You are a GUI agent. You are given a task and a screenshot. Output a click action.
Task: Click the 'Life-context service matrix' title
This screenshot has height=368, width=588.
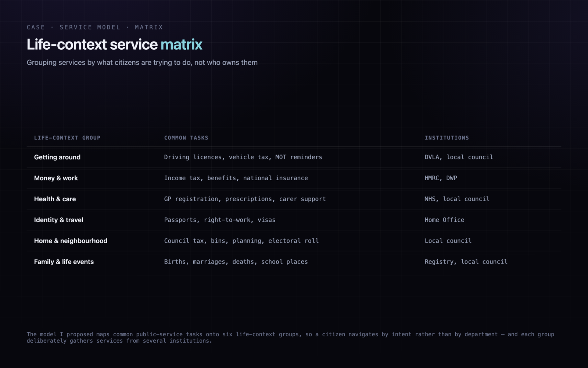click(x=114, y=45)
